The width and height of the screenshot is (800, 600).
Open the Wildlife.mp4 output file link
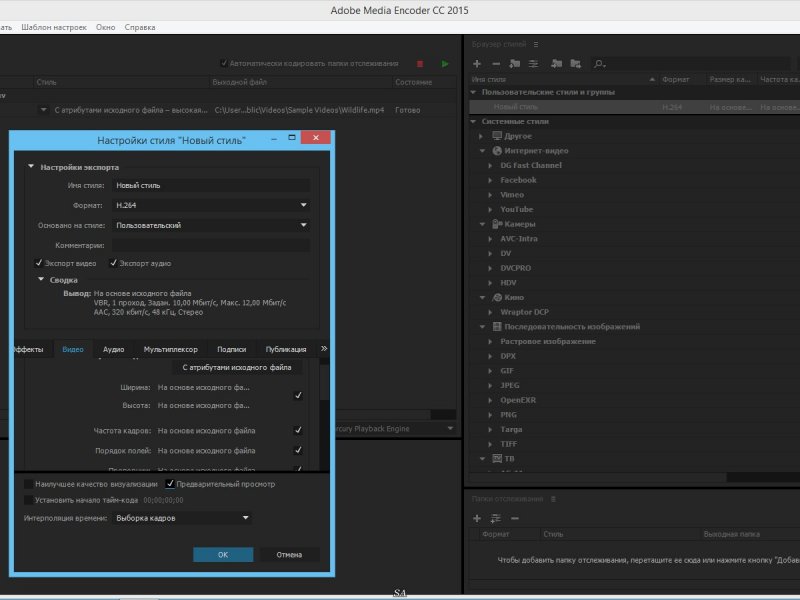[x=299, y=110]
